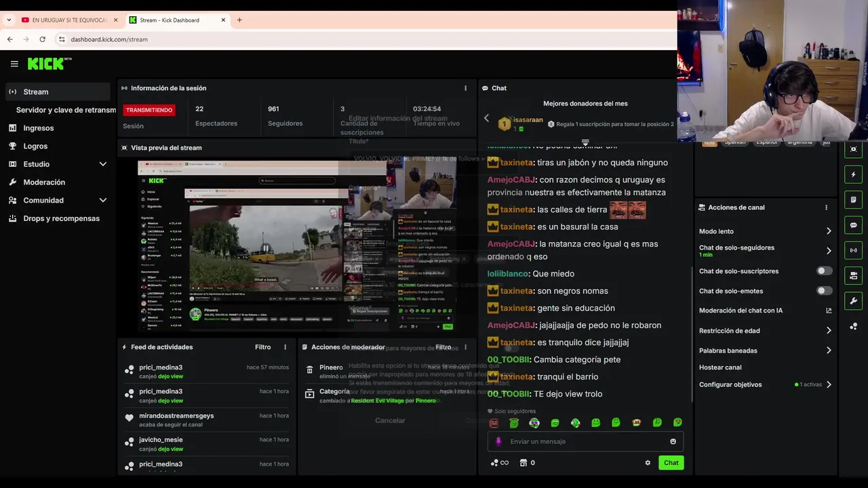Click right sidebar chat bubble icon

[x=853, y=225]
